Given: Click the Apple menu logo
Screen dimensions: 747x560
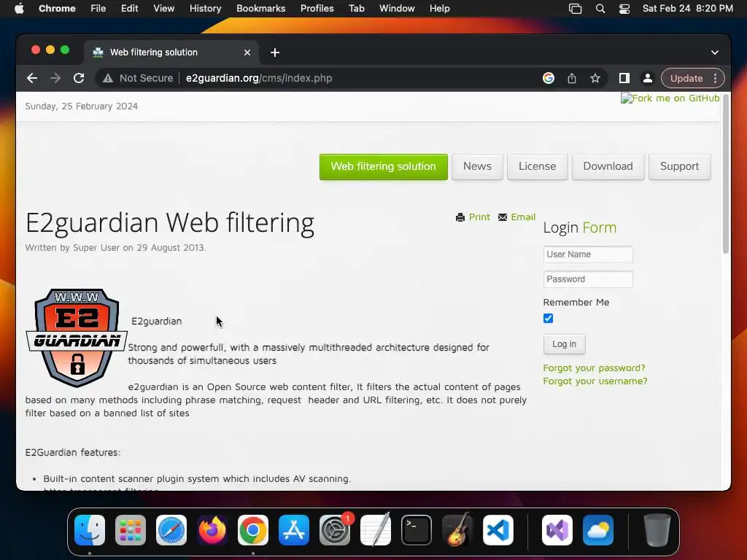Looking at the screenshot, I should (19, 9).
